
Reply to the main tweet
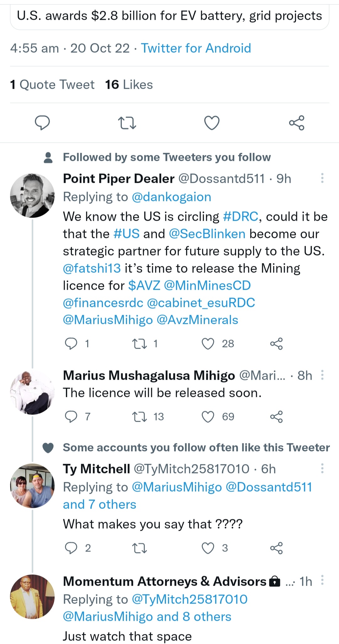(42, 123)
